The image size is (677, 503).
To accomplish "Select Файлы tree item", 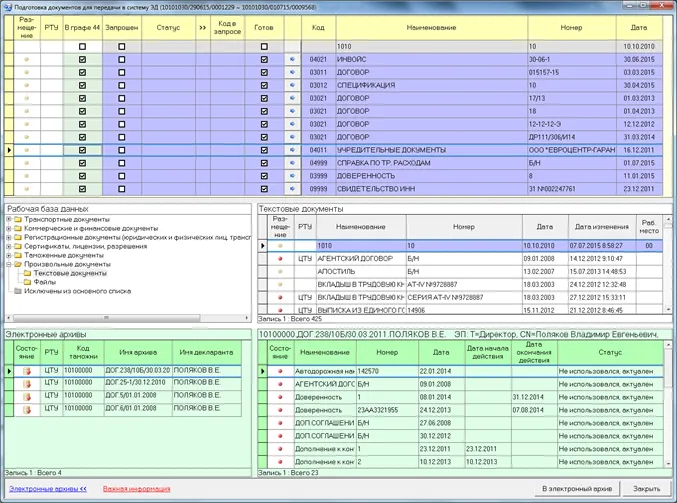I will tap(45, 282).
